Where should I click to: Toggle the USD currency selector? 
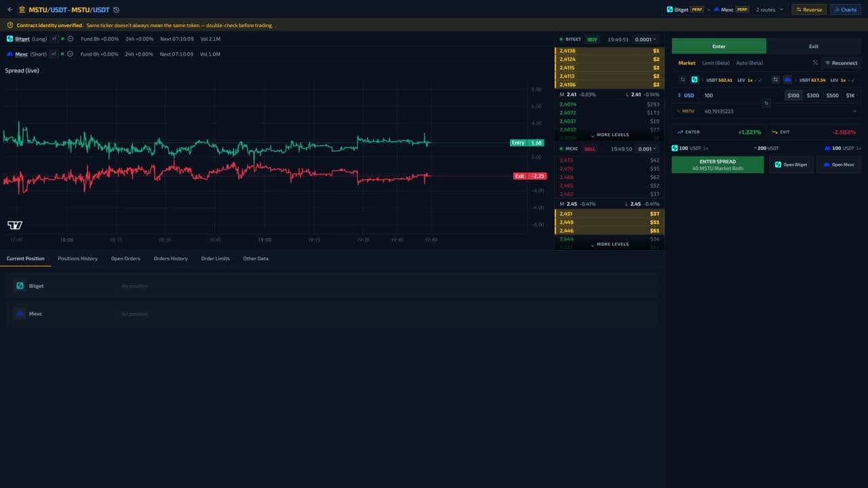tap(686, 96)
